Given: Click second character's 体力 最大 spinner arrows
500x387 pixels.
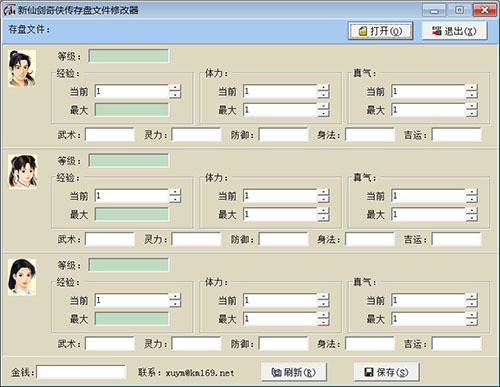Looking at the screenshot, I should pyautogui.click(x=323, y=214).
